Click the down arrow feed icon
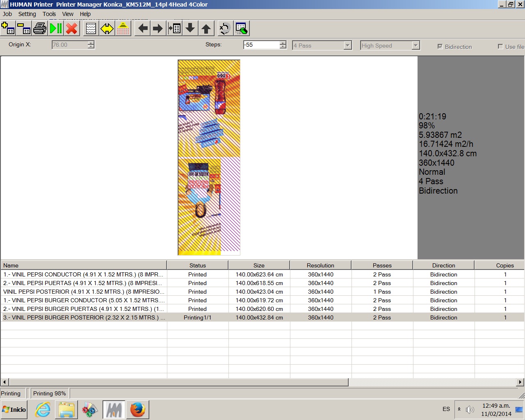 pos(190,29)
